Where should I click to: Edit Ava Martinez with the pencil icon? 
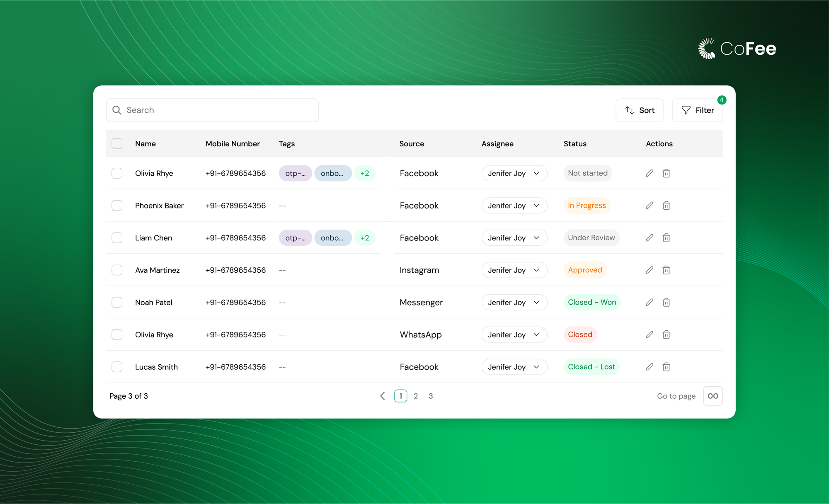[649, 270]
